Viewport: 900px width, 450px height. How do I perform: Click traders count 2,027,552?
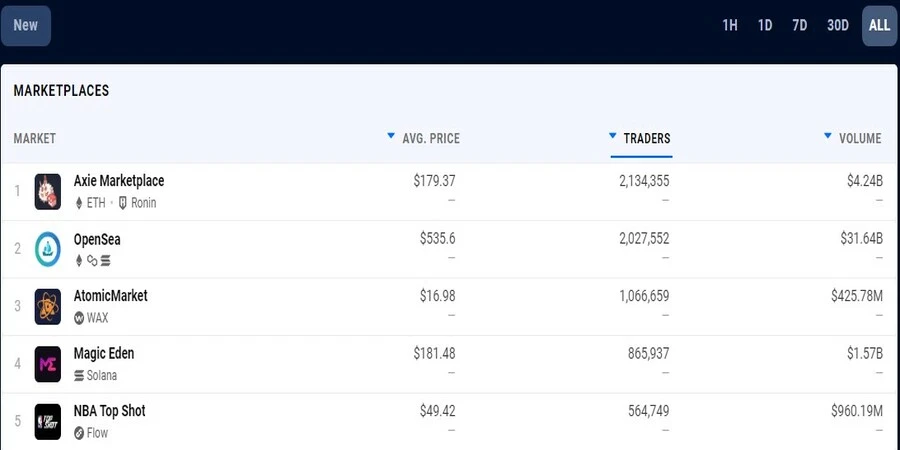click(x=644, y=238)
